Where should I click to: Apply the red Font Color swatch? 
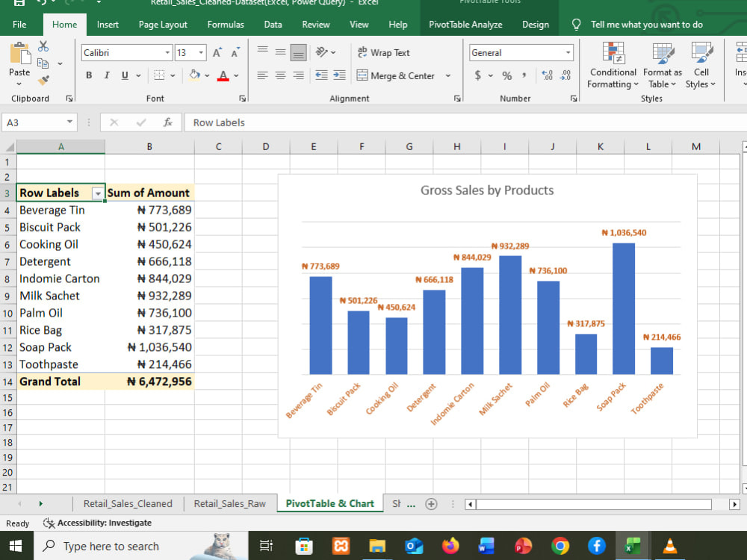pyautogui.click(x=223, y=75)
